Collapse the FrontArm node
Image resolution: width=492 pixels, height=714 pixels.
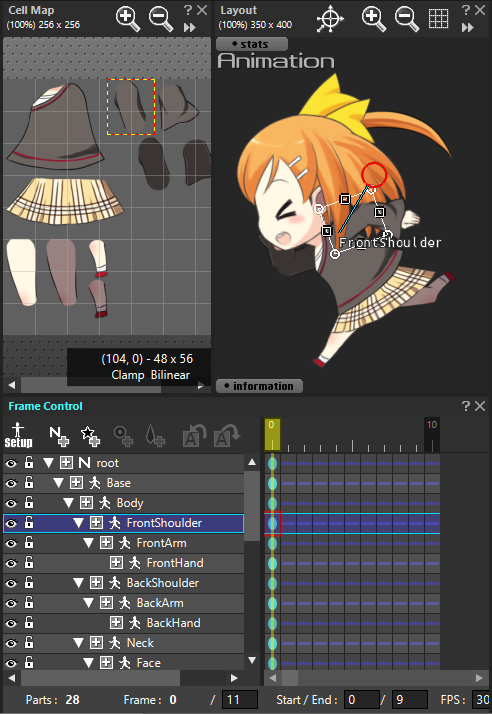[x=89, y=543]
